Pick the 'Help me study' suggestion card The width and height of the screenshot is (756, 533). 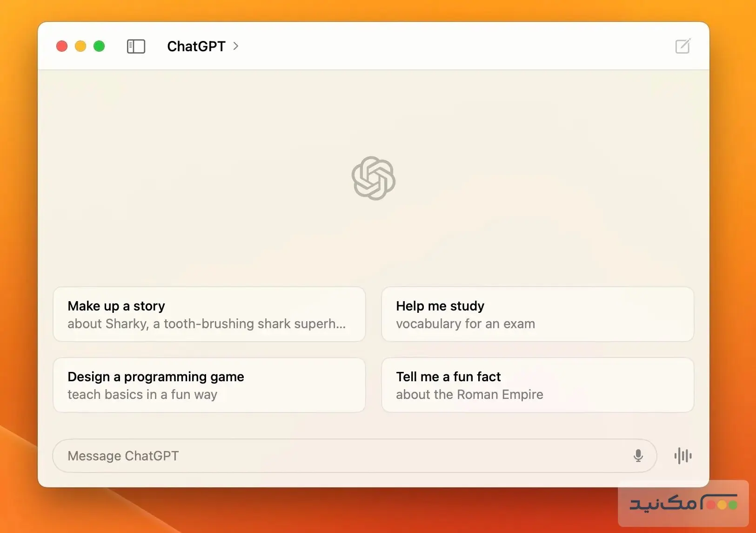click(x=537, y=314)
